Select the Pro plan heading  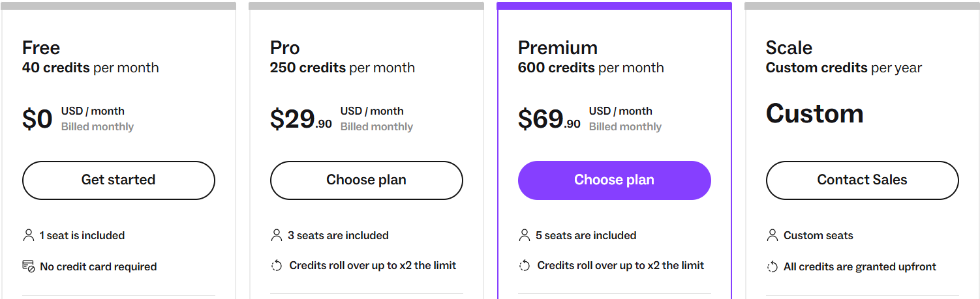[285, 48]
